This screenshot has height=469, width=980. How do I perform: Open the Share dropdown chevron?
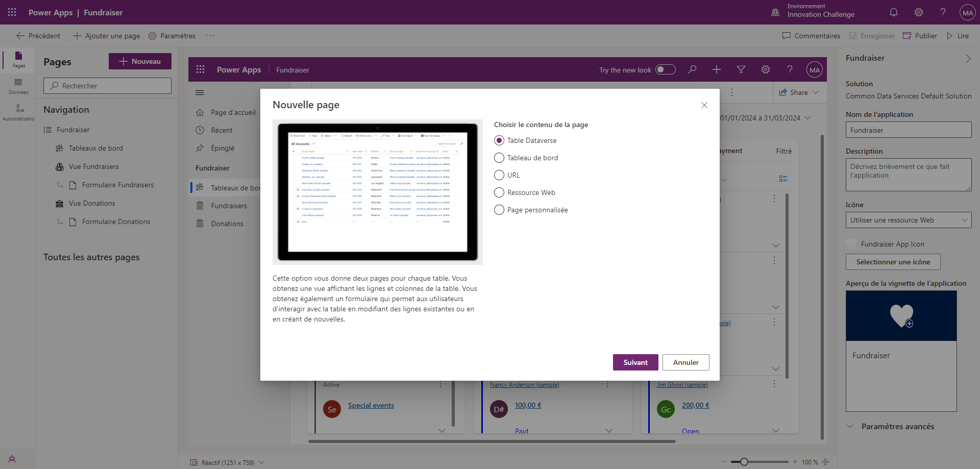click(816, 92)
